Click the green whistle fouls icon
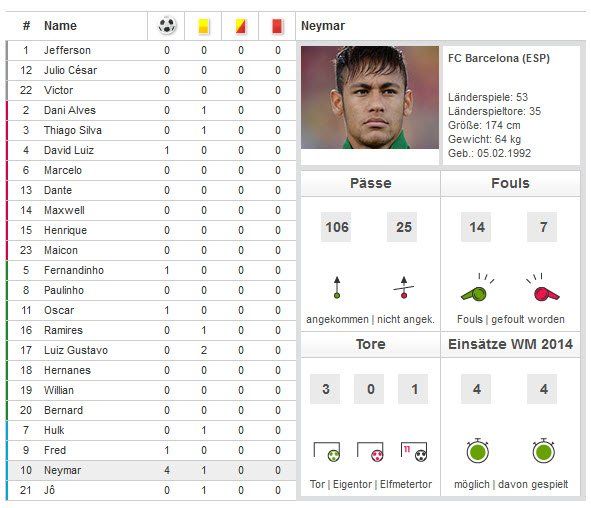Viewport: 591px width, 508px height. pyautogui.click(x=477, y=288)
